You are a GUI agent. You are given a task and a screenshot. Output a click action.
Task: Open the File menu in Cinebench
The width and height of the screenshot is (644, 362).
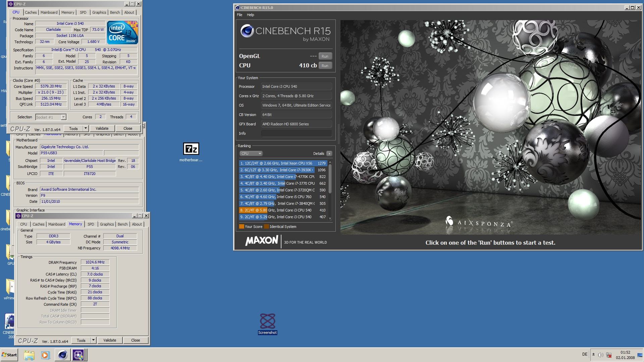[x=239, y=15]
